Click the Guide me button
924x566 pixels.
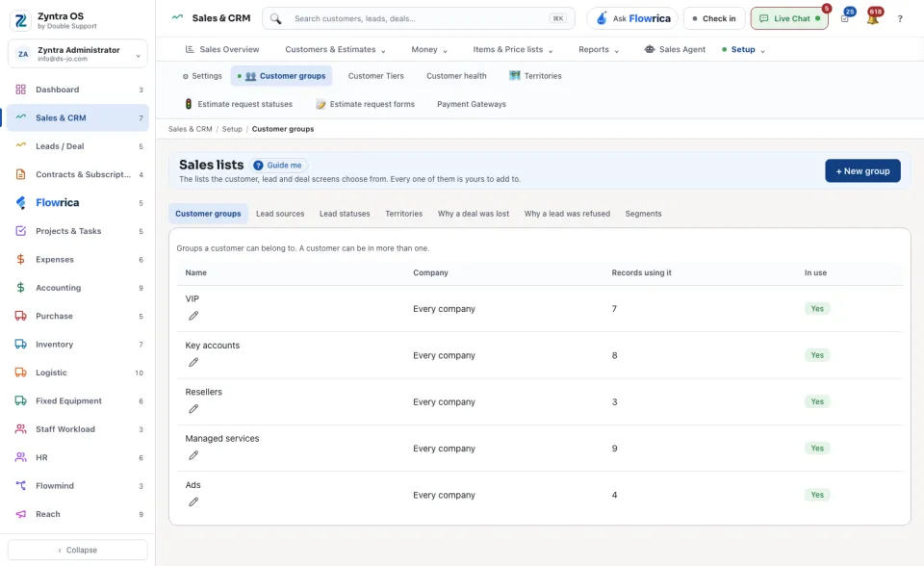[278, 166]
